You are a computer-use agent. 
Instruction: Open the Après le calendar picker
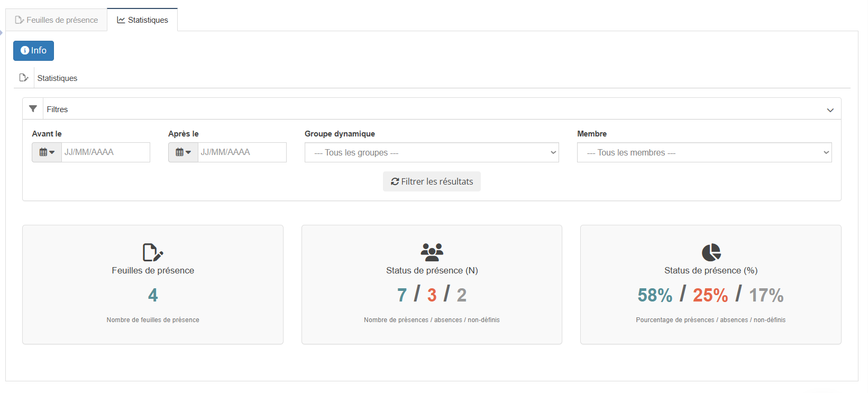pyautogui.click(x=183, y=152)
